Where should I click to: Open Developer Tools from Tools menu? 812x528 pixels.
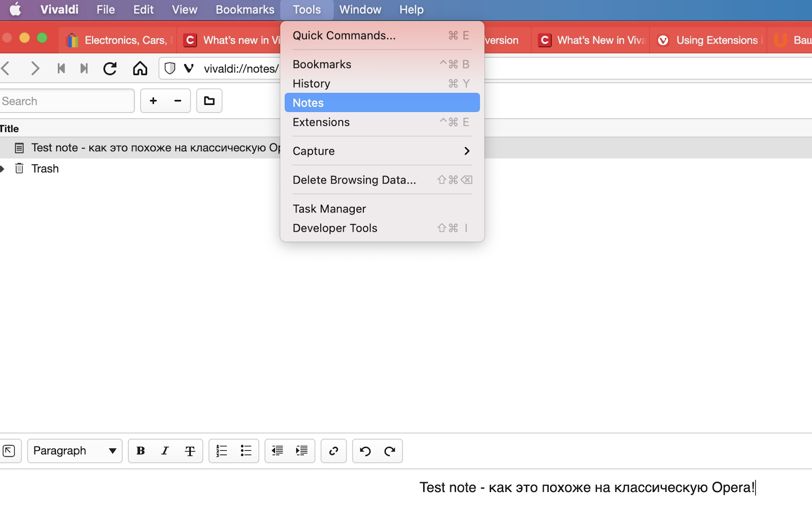(382, 228)
